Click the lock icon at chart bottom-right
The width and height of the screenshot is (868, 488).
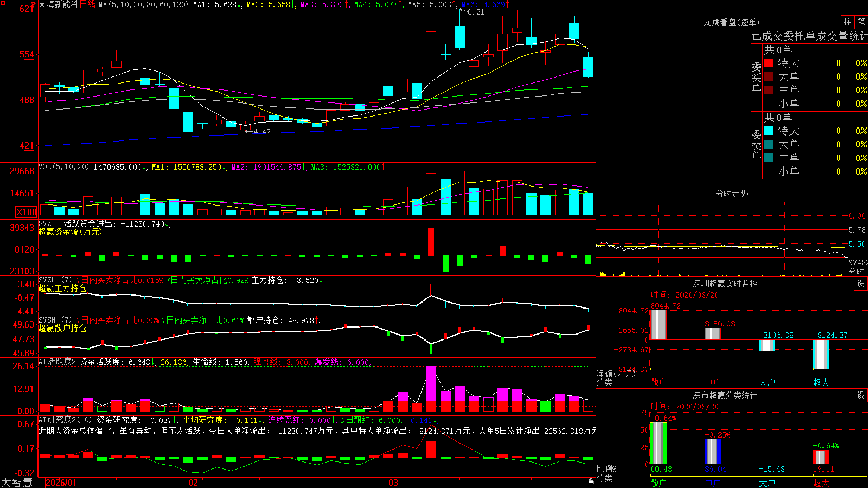[x=591, y=481]
